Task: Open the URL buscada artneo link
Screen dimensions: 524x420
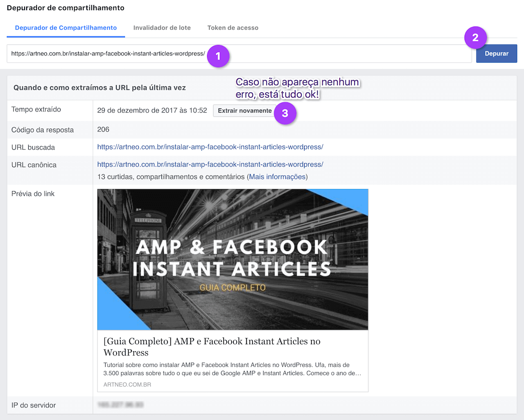Action: 210,147
